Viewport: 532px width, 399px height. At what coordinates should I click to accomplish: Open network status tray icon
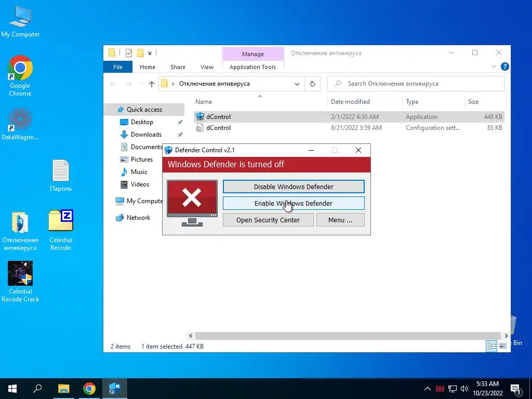point(453,389)
